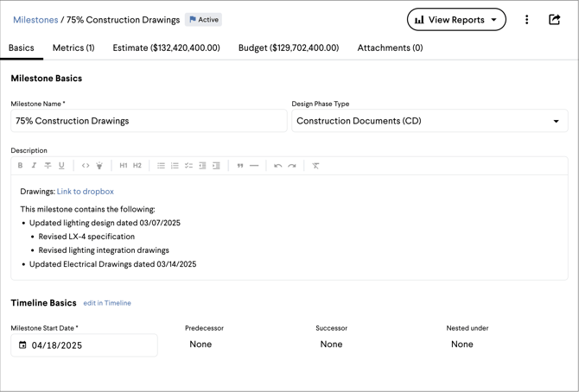Click the share/export icon at top right

coord(555,19)
